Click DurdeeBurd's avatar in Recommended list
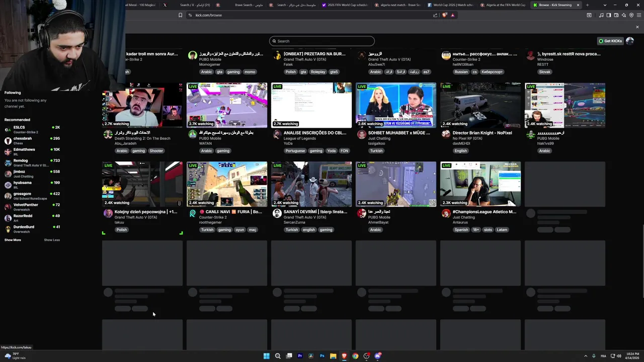Image resolution: width=644 pixels, height=362 pixels. coord(8,229)
